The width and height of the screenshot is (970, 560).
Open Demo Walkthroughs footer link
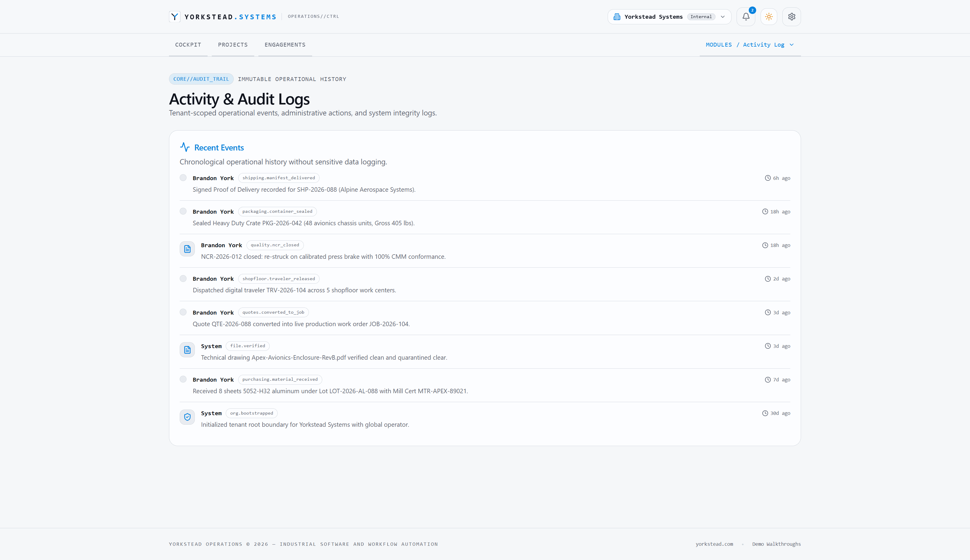(x=776, y=544)
